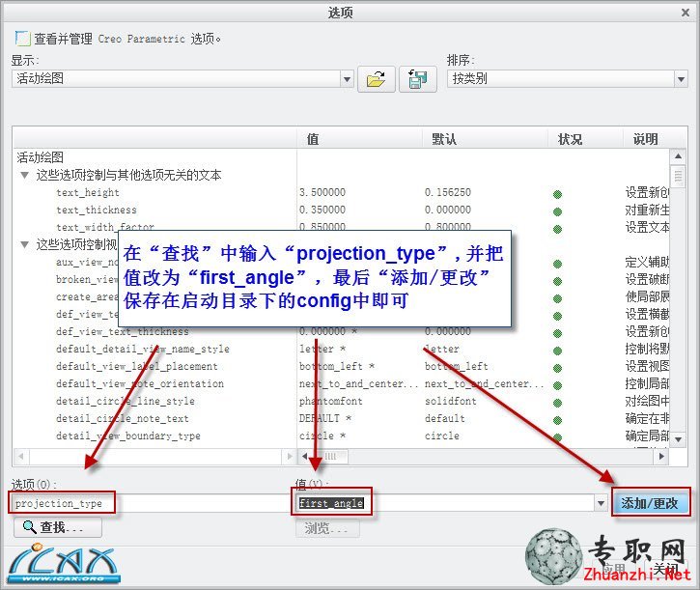
Task: Click the 说明 column header
Action: 645,139
